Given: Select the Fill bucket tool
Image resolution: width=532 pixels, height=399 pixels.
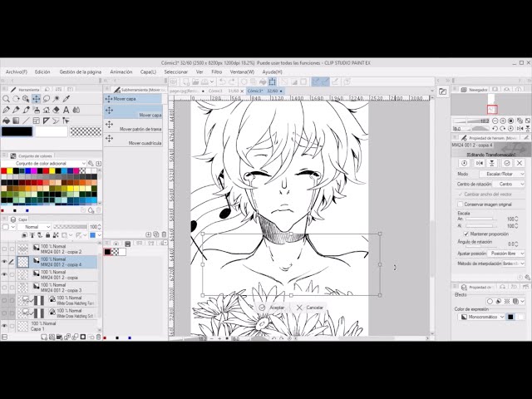Looking at the screenshot, I should tap(6, 121).
